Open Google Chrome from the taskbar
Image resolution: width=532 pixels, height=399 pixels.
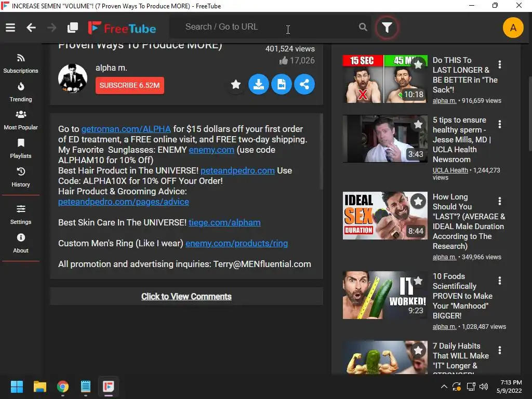pyautogui.click(x=63, y=387)
